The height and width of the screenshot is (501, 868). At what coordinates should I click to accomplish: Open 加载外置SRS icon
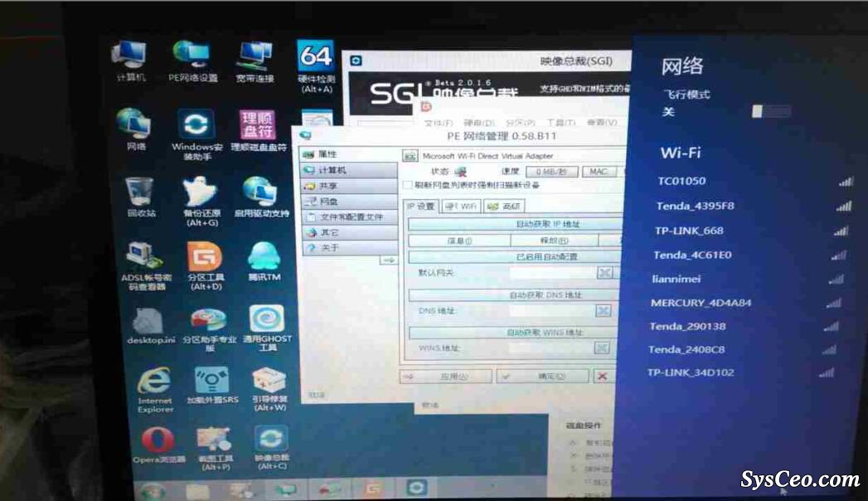(x=212, y=386)
